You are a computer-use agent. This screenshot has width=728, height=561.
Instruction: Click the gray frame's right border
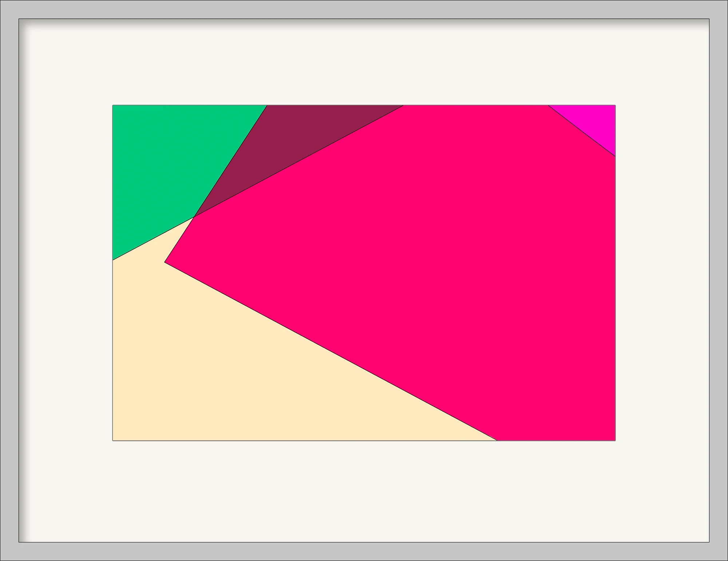pos(719,280)
